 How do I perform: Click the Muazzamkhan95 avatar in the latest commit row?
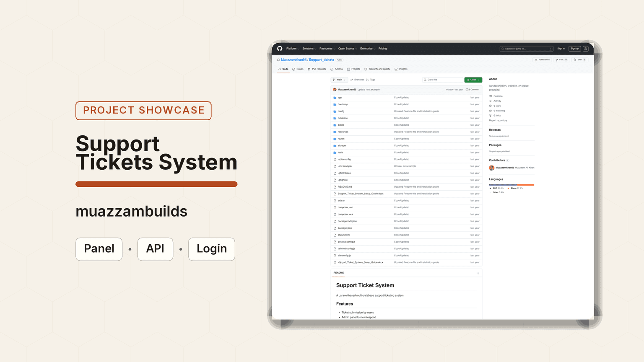(335, 90)
